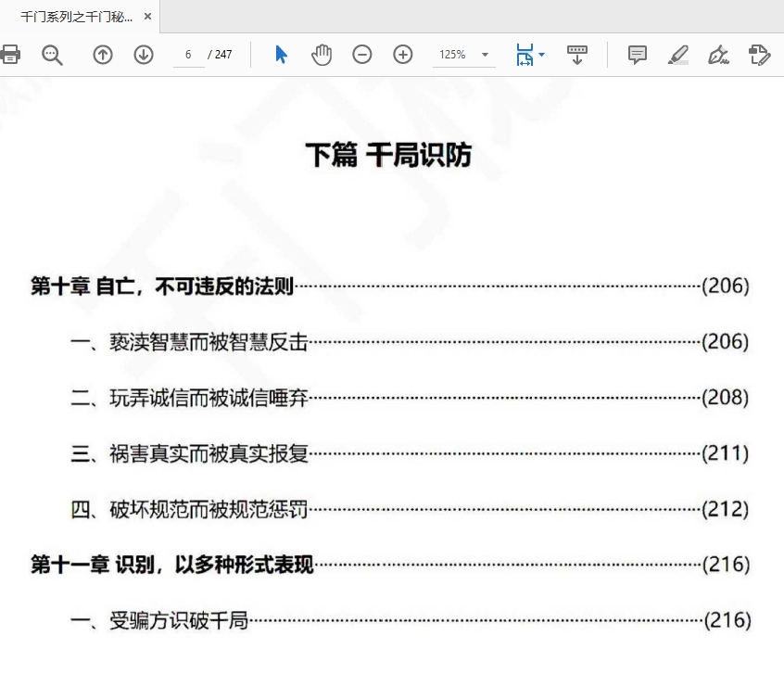784x674 pixels.
Task: Click the Print icon in toolbar
Action: click(x=10, y=55)
